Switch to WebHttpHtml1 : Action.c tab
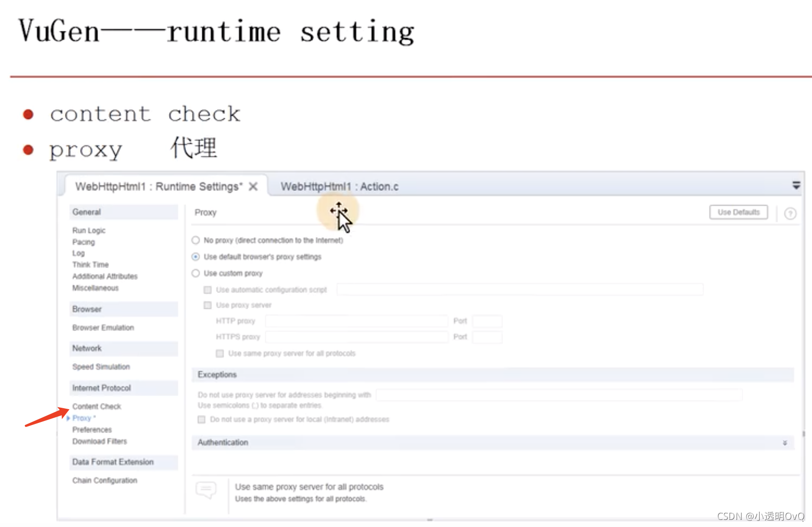The image size is (812, 527). click(x=339, y=187)
